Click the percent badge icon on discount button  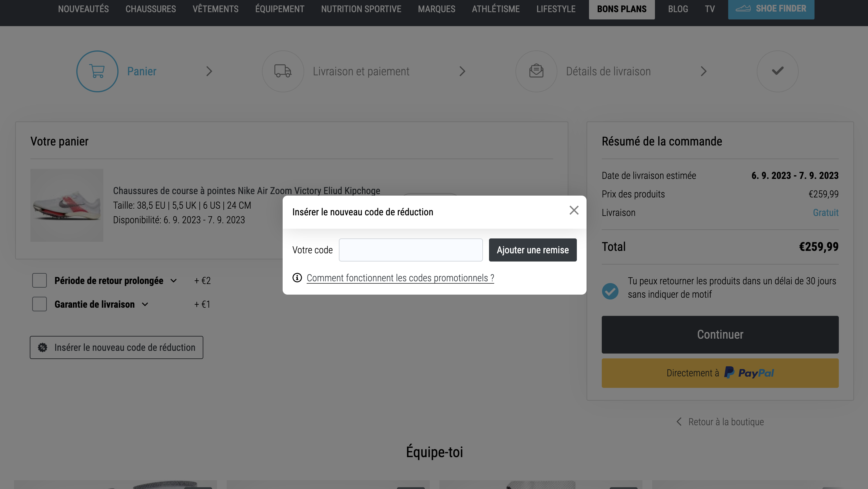tap(43, 347)
